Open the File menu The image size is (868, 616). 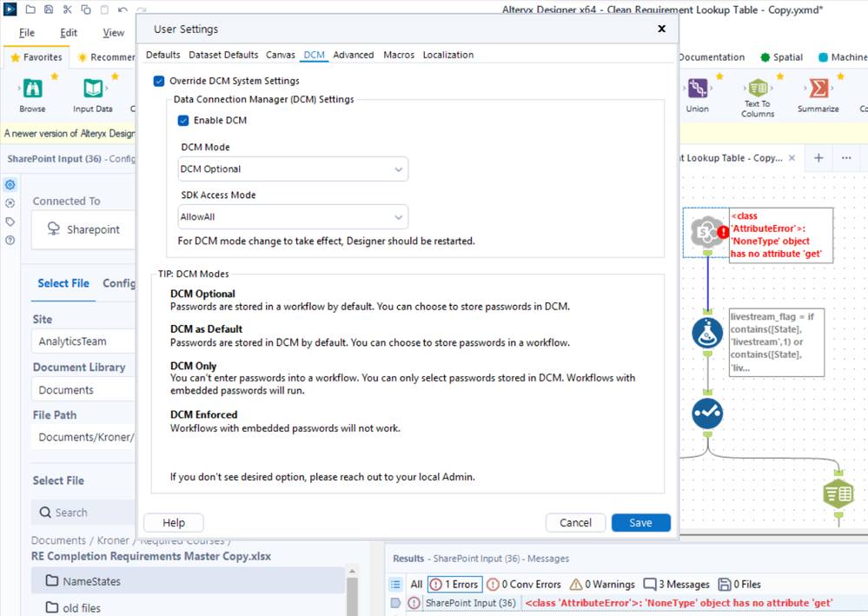coord(27,33)
